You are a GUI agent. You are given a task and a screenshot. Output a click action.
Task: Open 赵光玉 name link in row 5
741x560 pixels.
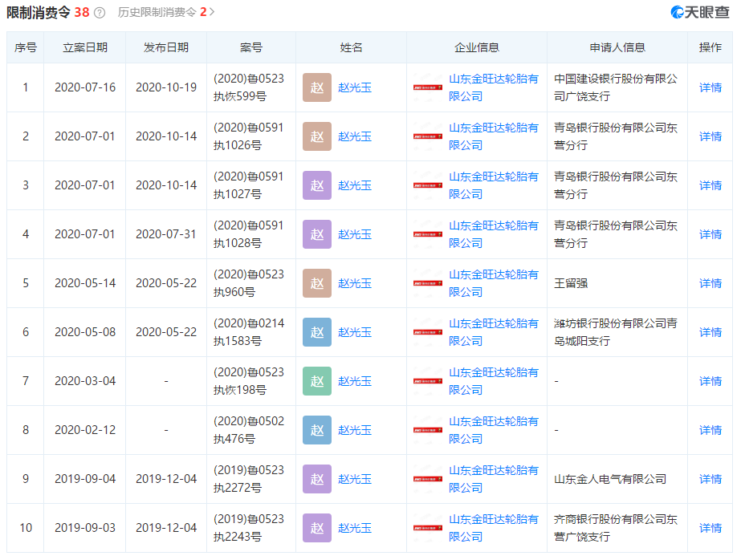pyautogui.click(x=355, y=283)
